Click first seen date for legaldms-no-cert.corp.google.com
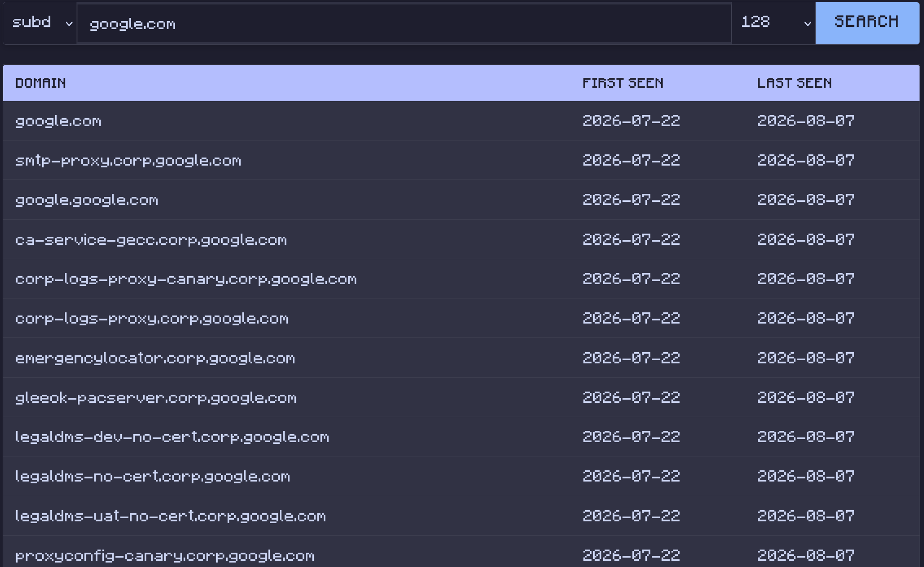Screen dimensions: 924x567 click(631, 477)
